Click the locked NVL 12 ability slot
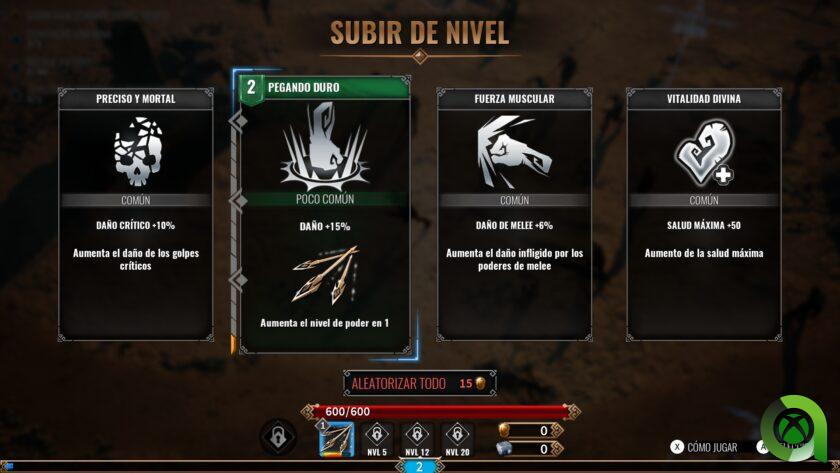Viewport: 840px width, 473px height. click(417, 439)
